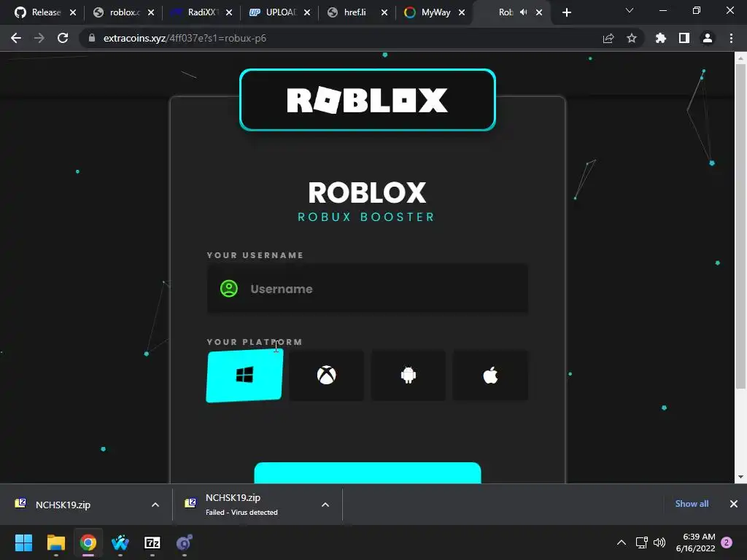
Task: Close the href.li tab
Action: [x=384, y=12]
